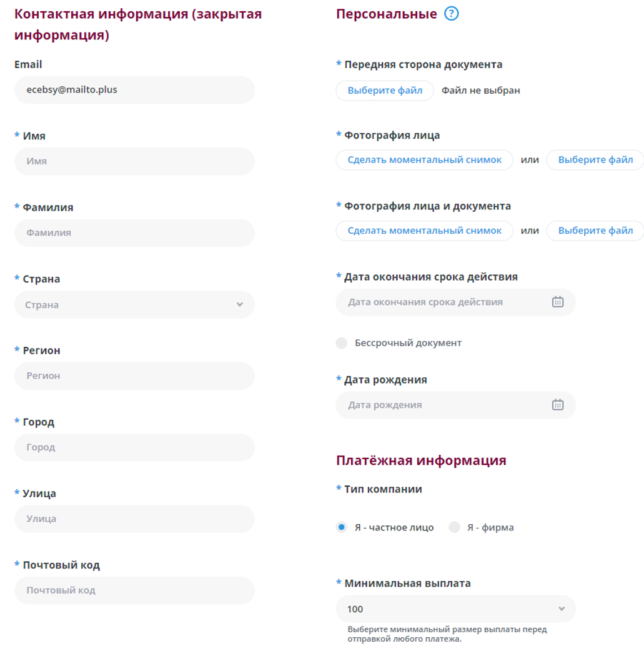
Task: Open the Минимальная выплата dropdown
Action: click(455, 609)
